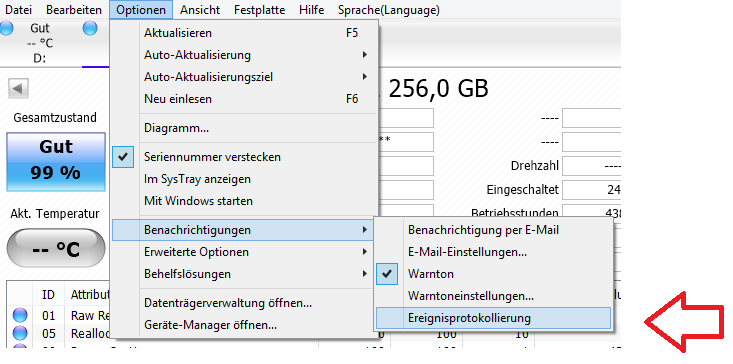Click the checkmark icon beside Seriennummer verstecken

pos(123,157)
